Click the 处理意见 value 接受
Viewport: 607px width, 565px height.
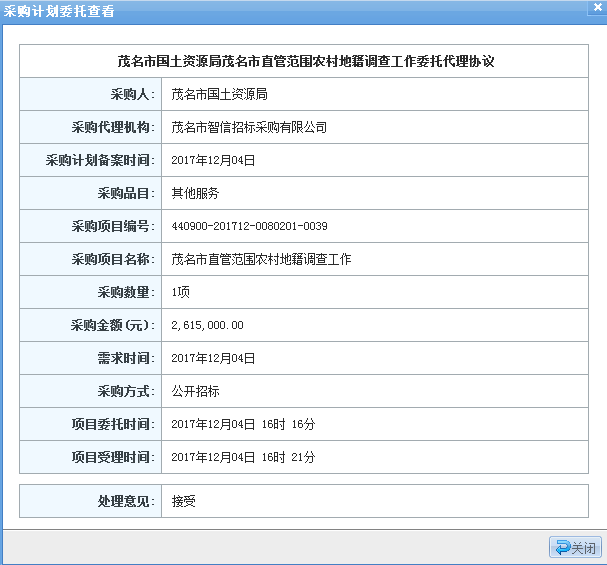pyautogui.click(x=183, y=500)
